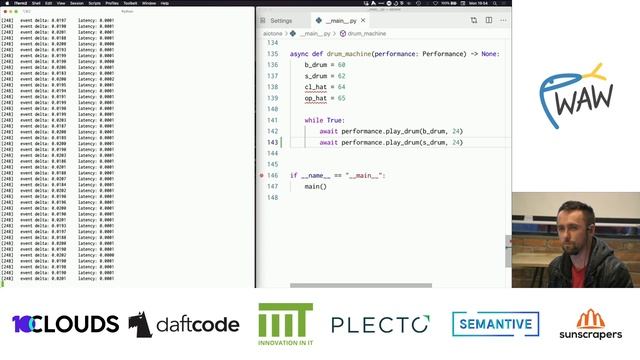Click the Performance type annotation
640x360 pixels.
coord(444,54)
